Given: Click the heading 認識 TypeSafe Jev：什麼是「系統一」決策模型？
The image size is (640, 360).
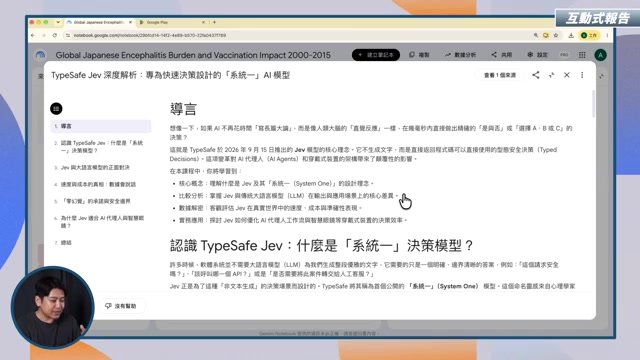Looking at the screenshot, I should (x=322, y=246).
